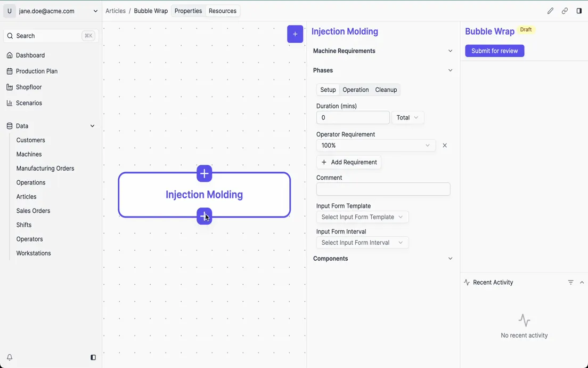This screenshot has width=588, height=368.
Task: Click the copy link icon
Action: (565, 11)
